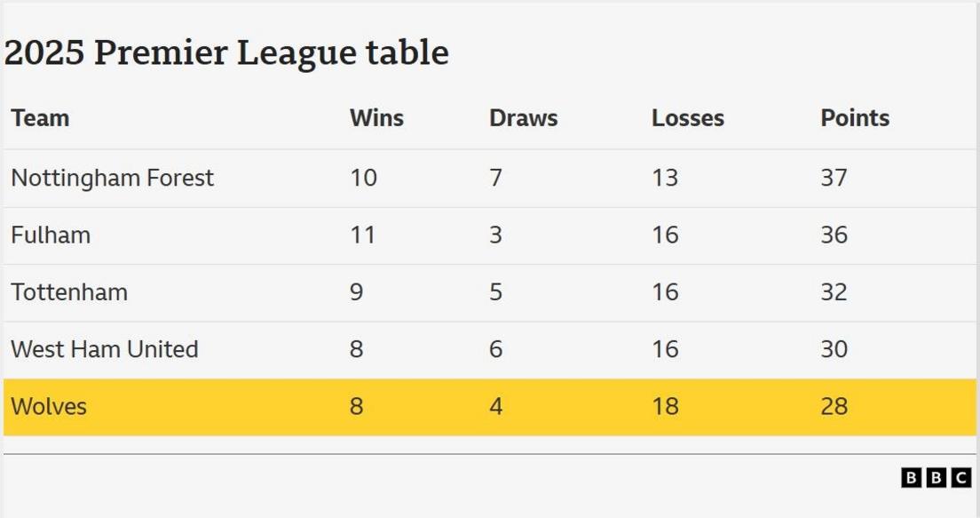Select the Team column header
This screenshot has width=980, height=518.
(40, 118)
